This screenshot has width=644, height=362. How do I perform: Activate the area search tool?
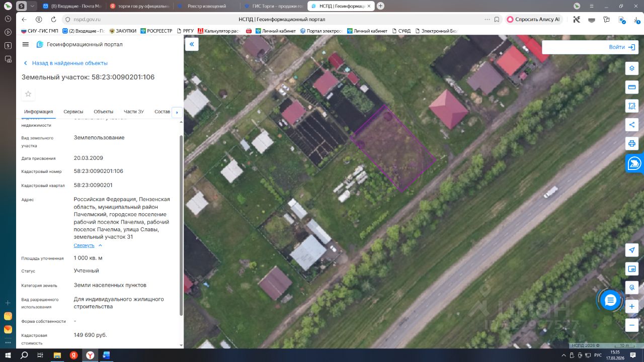(631, 106)
